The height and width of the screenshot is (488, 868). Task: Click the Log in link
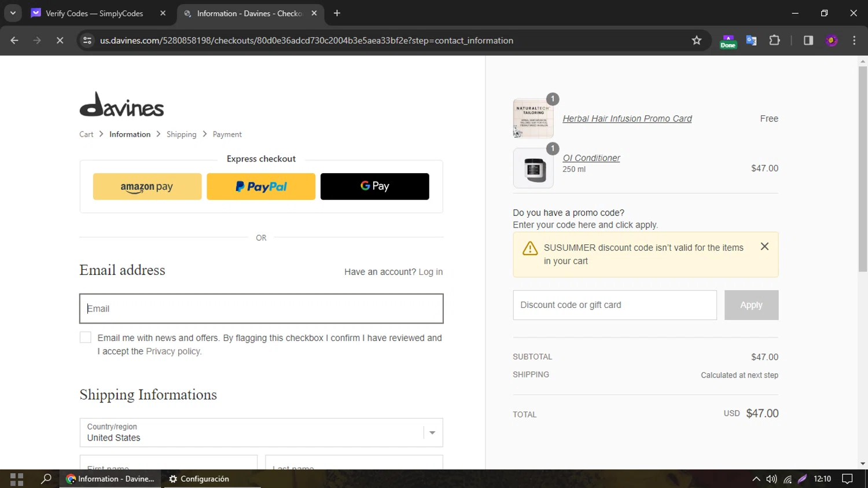(431, 272)
